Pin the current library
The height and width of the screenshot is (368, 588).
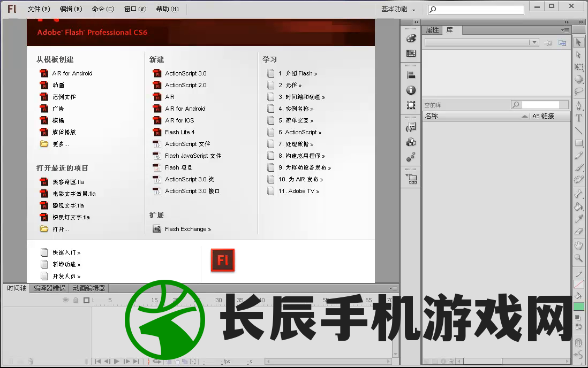[x=548, y=43]
